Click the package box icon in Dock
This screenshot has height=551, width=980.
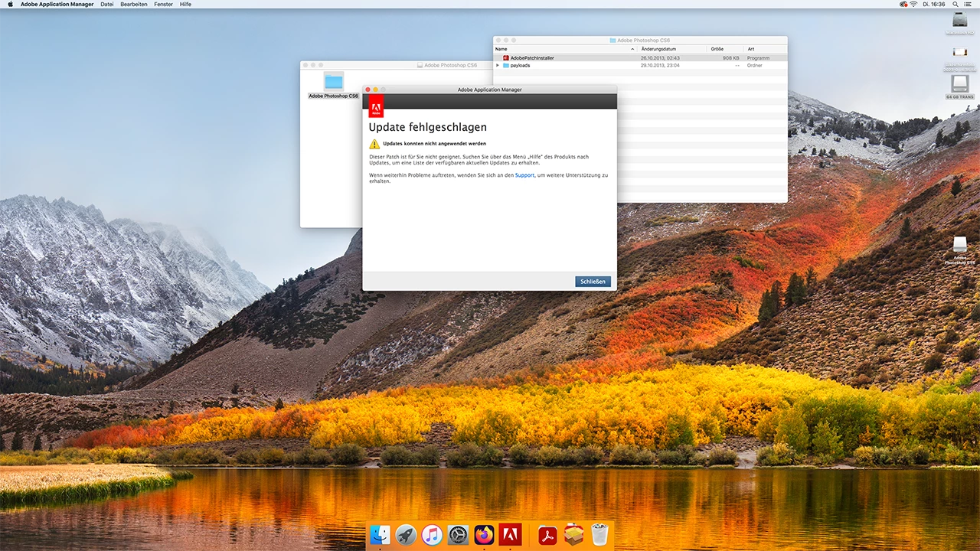click(573, 534)
